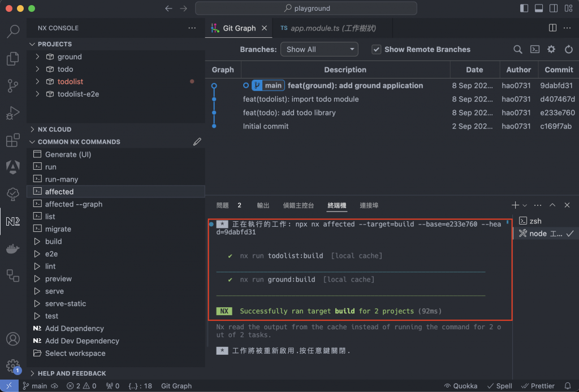
Task: Refresh the Git Graph view
Action: [x=569, y=50]
